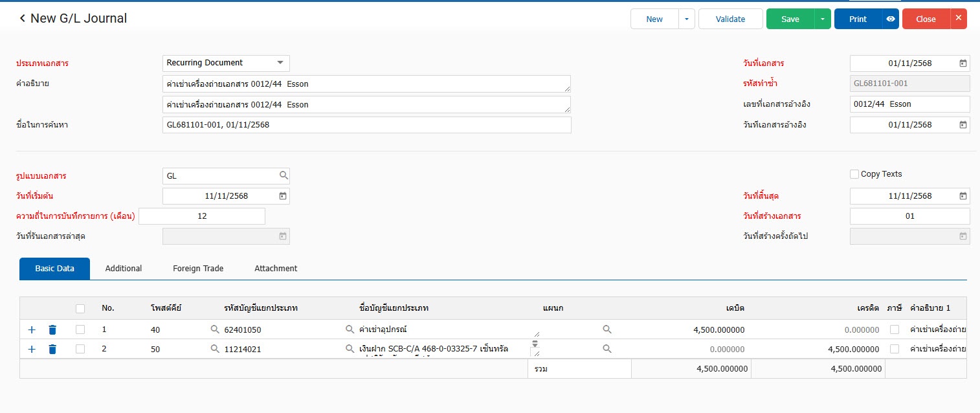Enable the Copy Texts checkbox
This screenshot has height=413, width=980.
(x=854, y=174)
